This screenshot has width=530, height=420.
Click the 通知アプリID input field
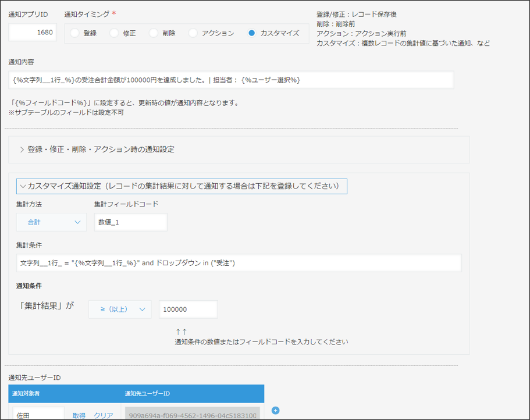click(33, 33)
